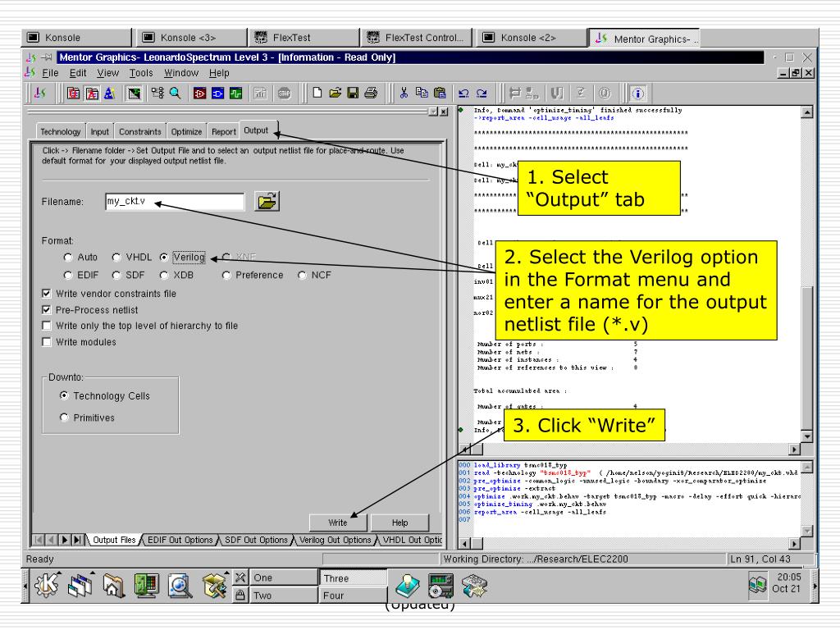Click the LeonardoSpectrum logo toolbar icon
The image size is (840, 630).
40,94
